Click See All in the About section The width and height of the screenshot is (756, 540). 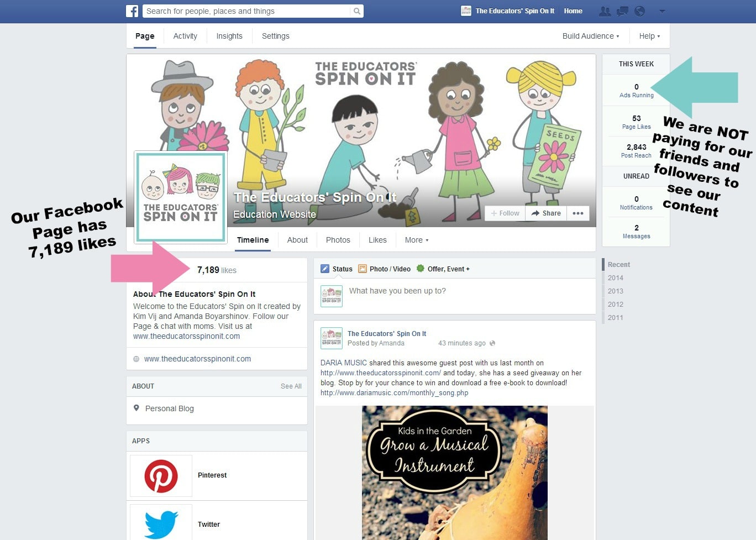pyautogui.click(x=291, y=386)
